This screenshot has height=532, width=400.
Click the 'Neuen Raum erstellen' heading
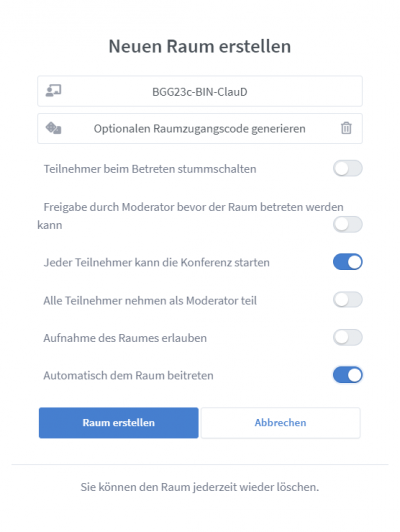pos(200,46)
